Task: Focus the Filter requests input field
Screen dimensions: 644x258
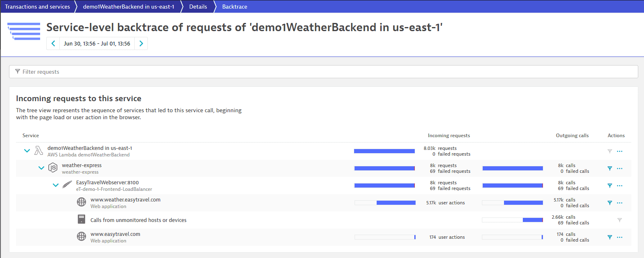Action: coord(323,72)
